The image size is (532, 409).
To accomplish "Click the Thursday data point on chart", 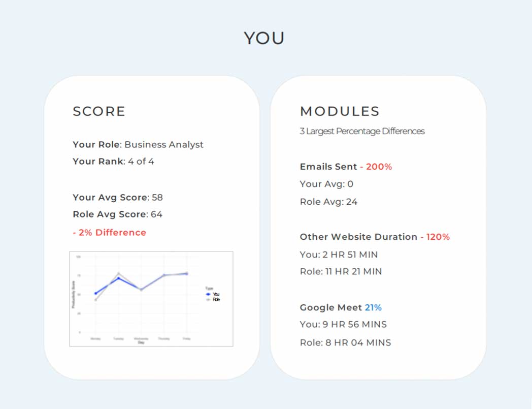I will tap(164, 275).
